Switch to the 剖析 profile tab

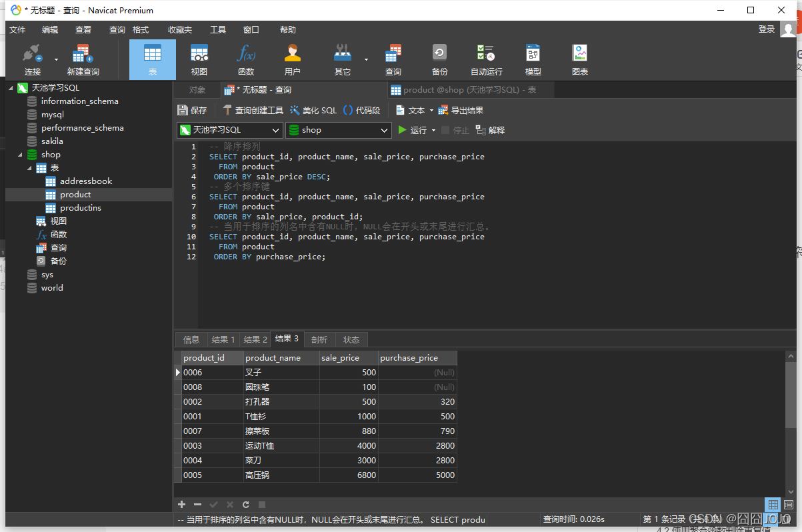(319, 339)
